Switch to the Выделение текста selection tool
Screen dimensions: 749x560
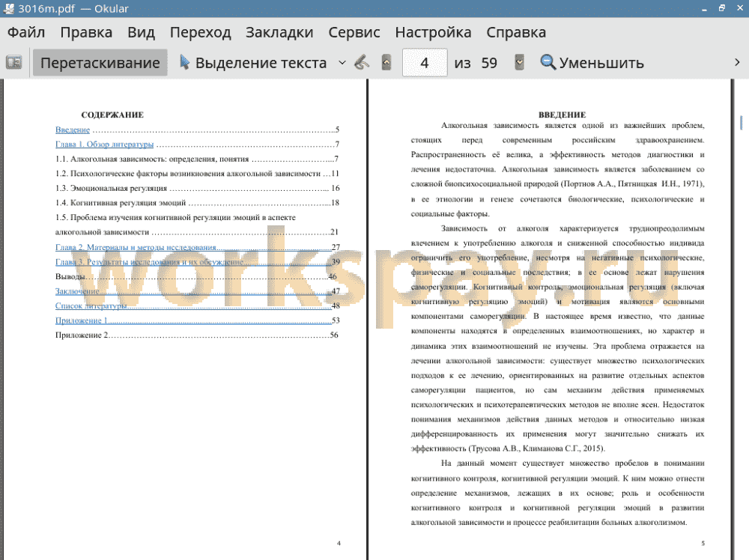pos(252,63)
